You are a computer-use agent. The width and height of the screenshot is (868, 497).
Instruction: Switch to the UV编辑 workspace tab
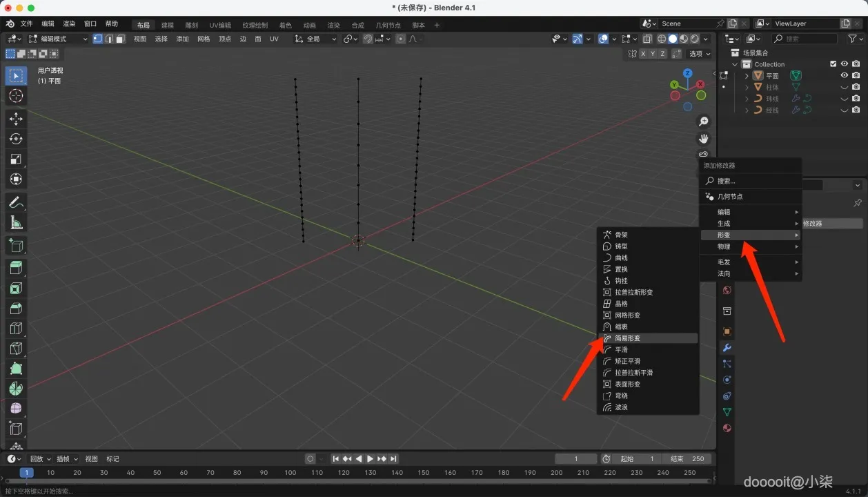[x=220, y=25]
